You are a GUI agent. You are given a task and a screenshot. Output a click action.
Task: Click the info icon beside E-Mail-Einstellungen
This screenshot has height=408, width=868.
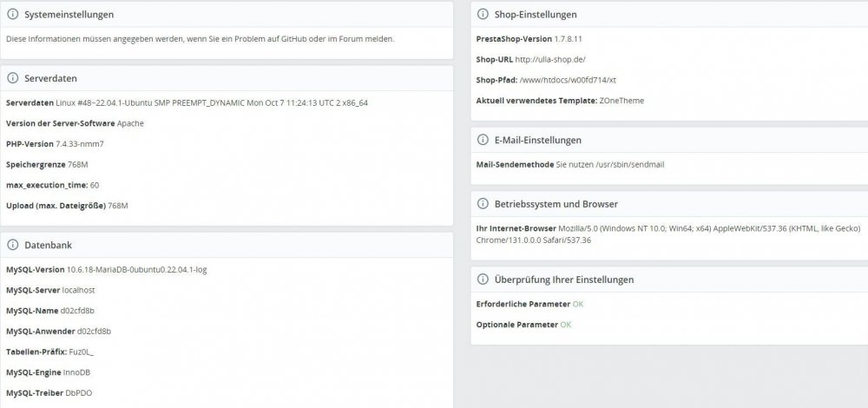pyautogui.click(x=483, y=140)
